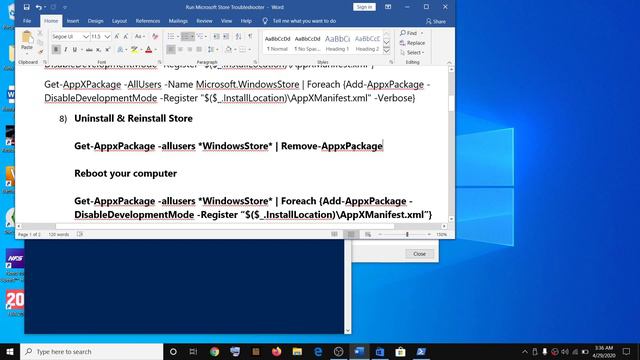Click the Increase Indent icon
Image resolution: width=640 pixels, height=360 pixels.
tap(226, 36)
